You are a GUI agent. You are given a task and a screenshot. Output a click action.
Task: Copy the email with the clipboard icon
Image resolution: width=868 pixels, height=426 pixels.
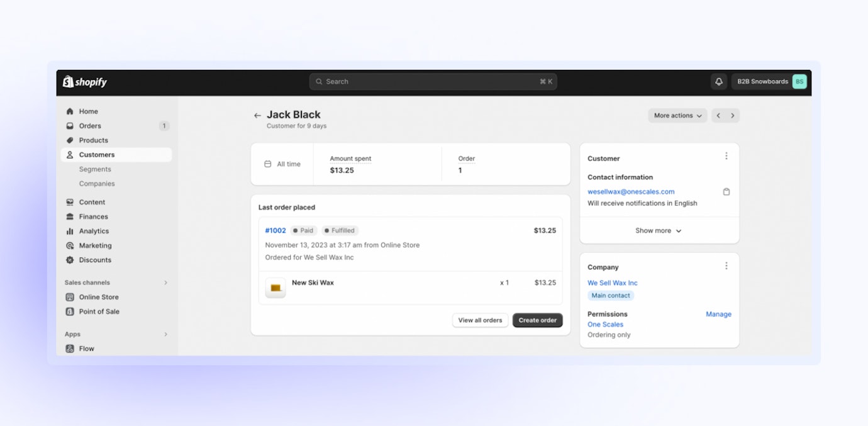[x=726, y=192]
